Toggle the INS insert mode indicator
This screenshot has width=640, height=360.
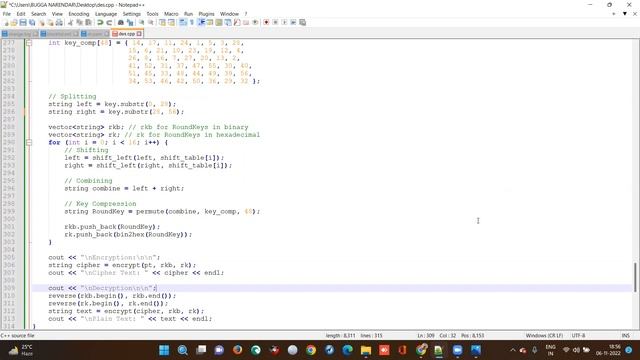[625, 336]
